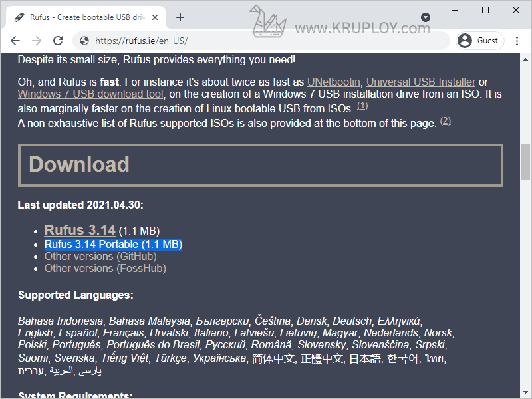Open Other versions (FossHub)
Image resolution: width=532 pixels, height=399 pixels.
pos(105,269)
